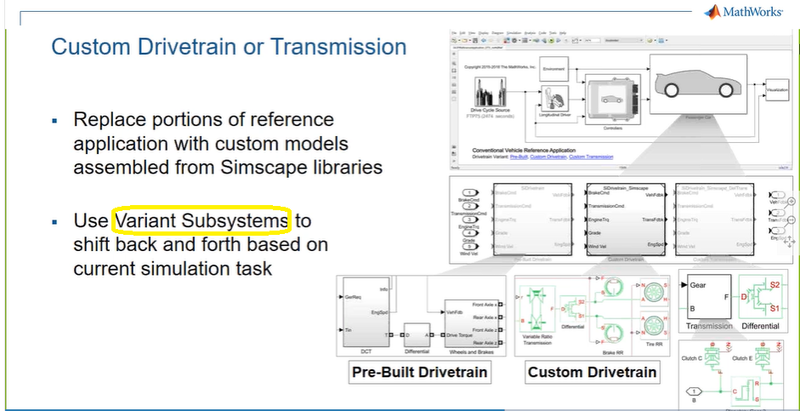This screenshot has width=800, height=411.
Task: Click the highlighted Variant Subsystems text
Action: [202, 218]
